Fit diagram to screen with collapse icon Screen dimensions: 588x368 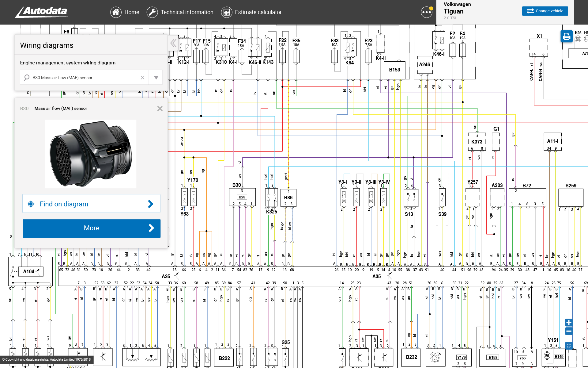569,346
